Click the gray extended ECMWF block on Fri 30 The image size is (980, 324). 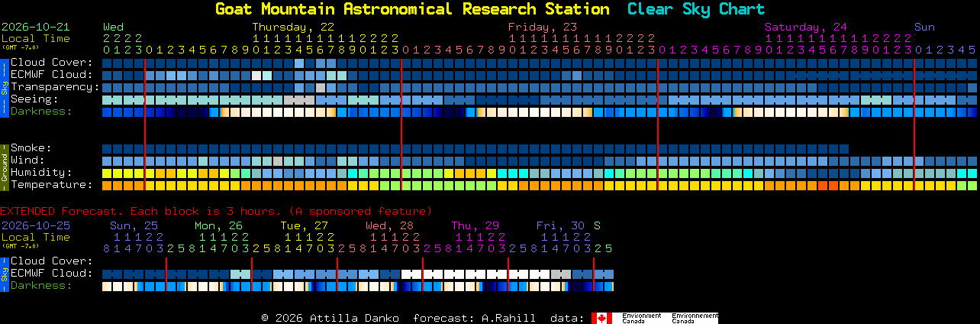561,274
